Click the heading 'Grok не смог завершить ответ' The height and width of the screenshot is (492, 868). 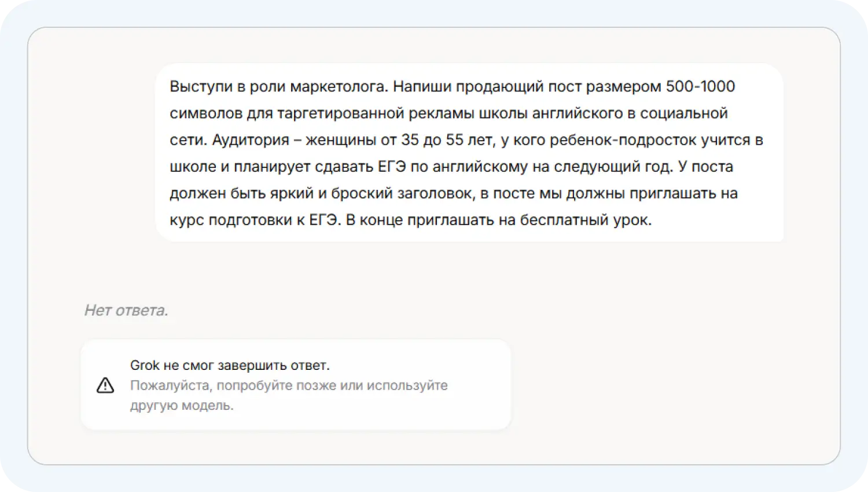[x=230, y=365]
